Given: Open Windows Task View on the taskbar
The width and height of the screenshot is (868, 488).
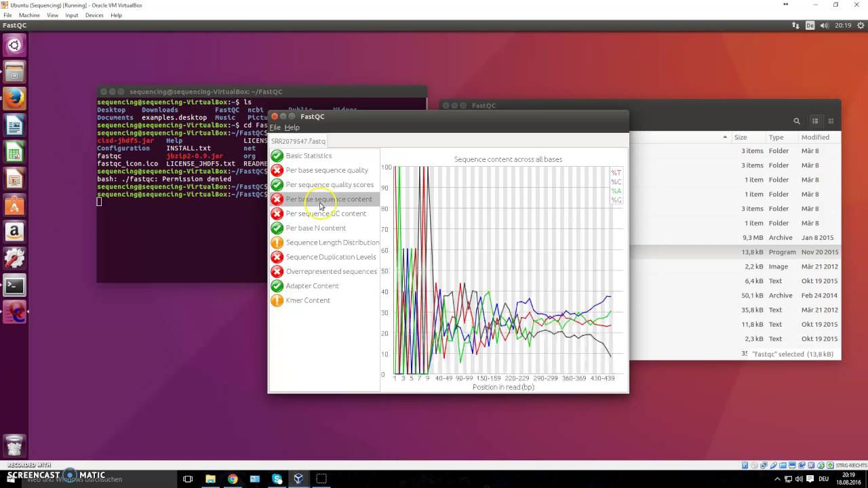Looking at the screenshot, I should click(x=188, y=479).
